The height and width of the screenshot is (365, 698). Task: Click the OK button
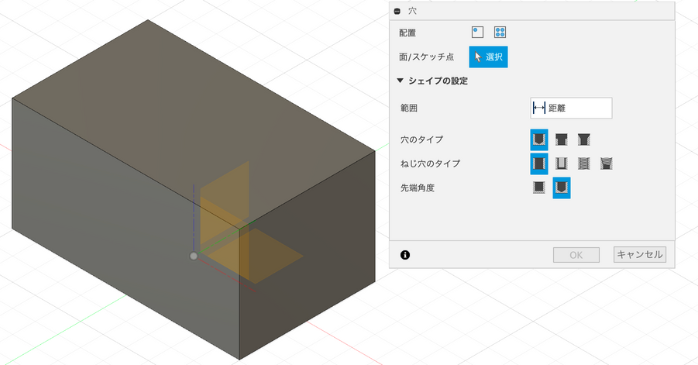point(576,255)
